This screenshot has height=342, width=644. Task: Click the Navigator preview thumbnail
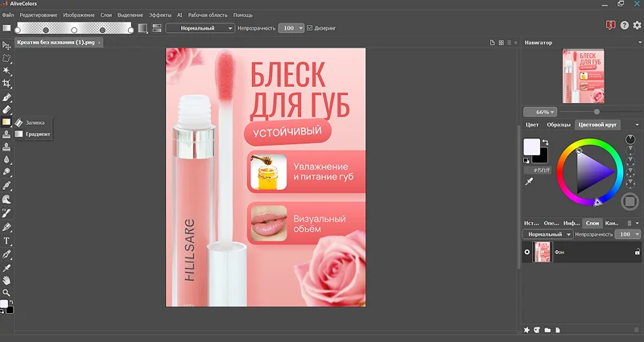pyautogui.click(x=583, y=76)
